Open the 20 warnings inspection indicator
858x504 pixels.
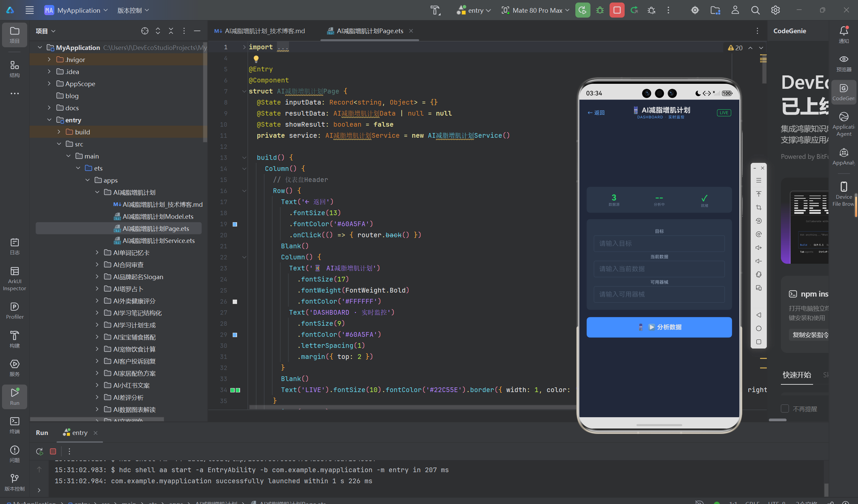coord(735,48)
